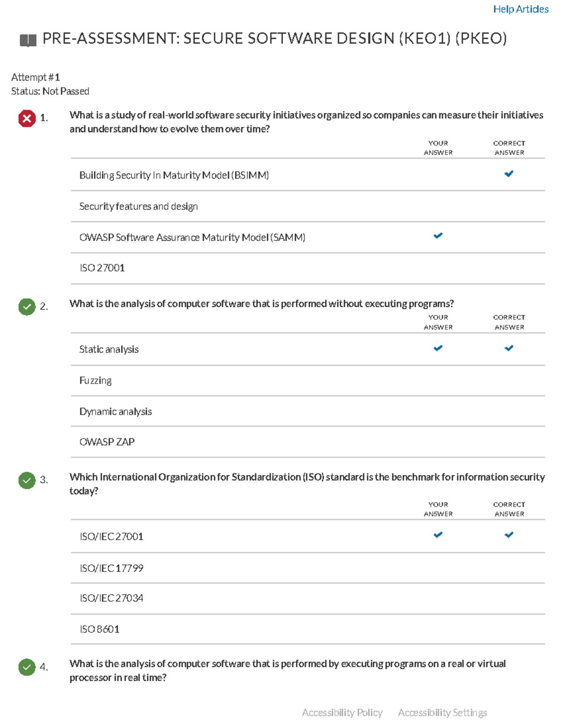The height and width of the screenshot is (728, 563).
Task: Click the correct-answer checkmark for BSIMM
Action: pyautogui.click(x=509, y=174)
